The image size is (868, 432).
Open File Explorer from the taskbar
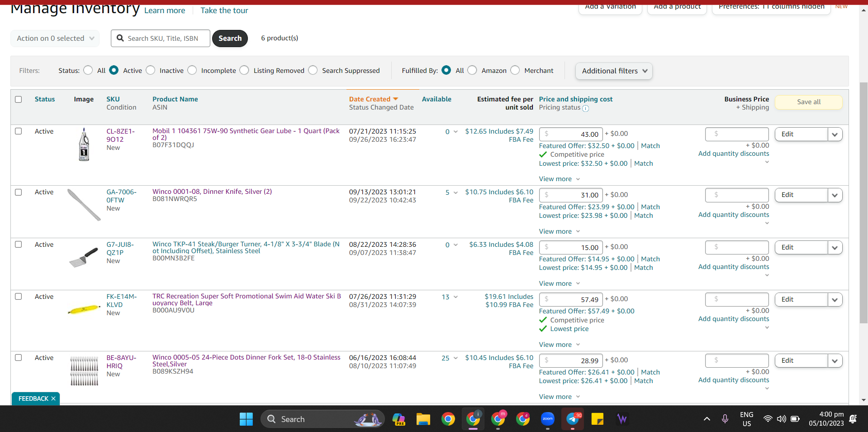click(x=423, y=419)
